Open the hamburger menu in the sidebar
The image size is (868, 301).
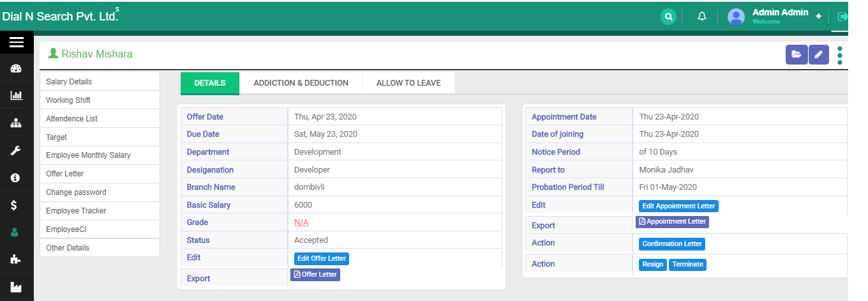pos(17,42)
